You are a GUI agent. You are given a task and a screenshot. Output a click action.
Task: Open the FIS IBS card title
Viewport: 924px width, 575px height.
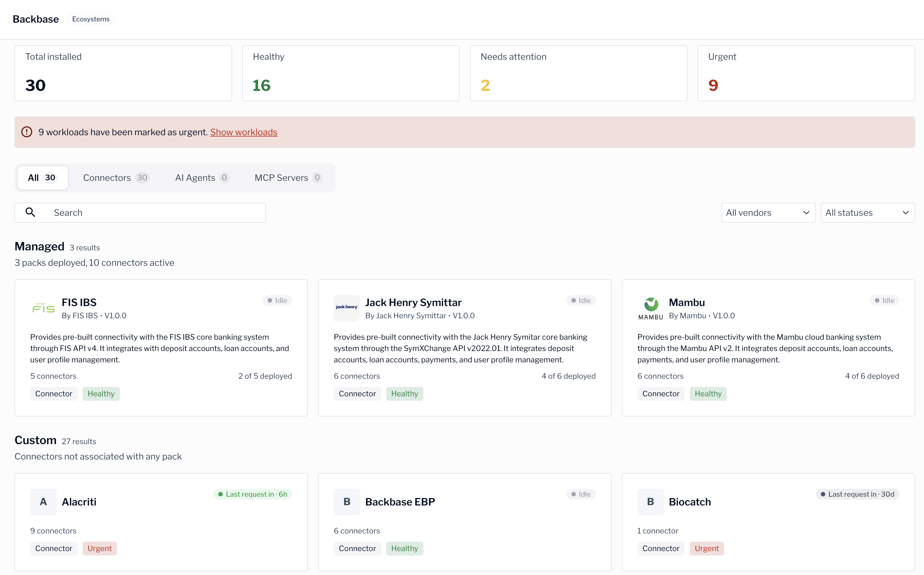79,302
